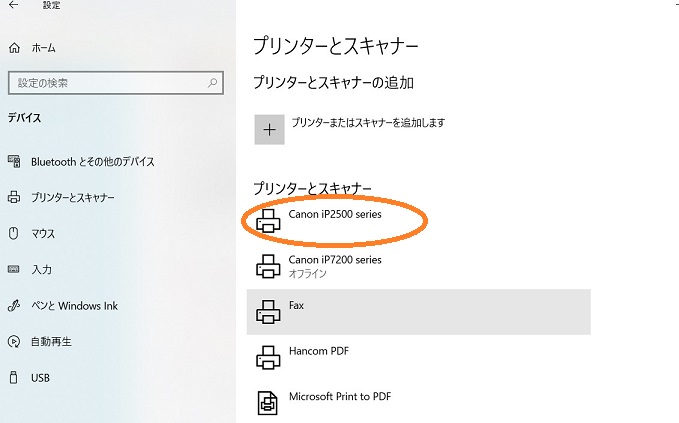This screenshot has height=423, width=679.
Task: Open ペンと Windows Ink settings
Action: (x=74, y=306)
